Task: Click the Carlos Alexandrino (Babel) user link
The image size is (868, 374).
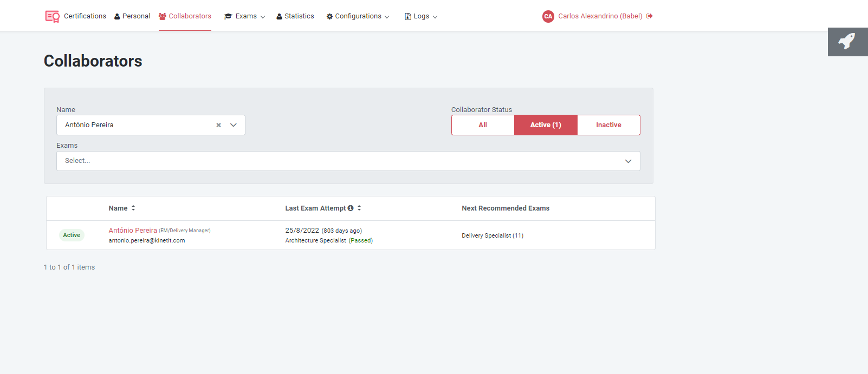Action: (600, 16)
